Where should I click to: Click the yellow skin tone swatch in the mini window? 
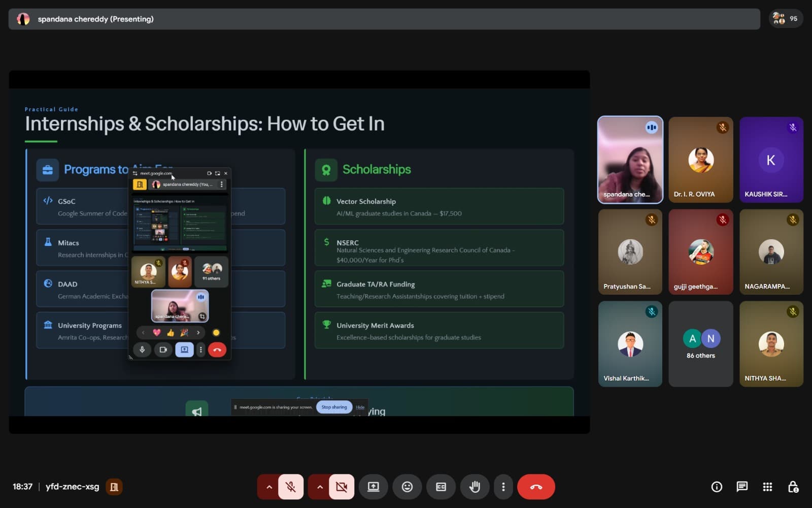click(216, 333)
